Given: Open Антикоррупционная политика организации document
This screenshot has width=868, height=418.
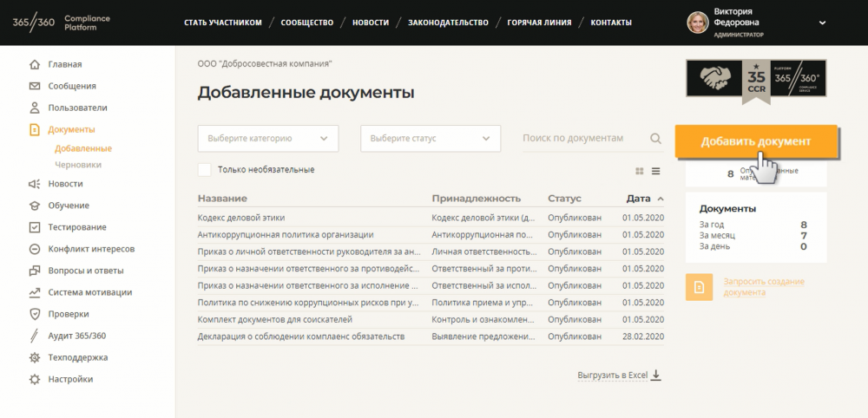Looking at the screenshot, I should (286, 235).
